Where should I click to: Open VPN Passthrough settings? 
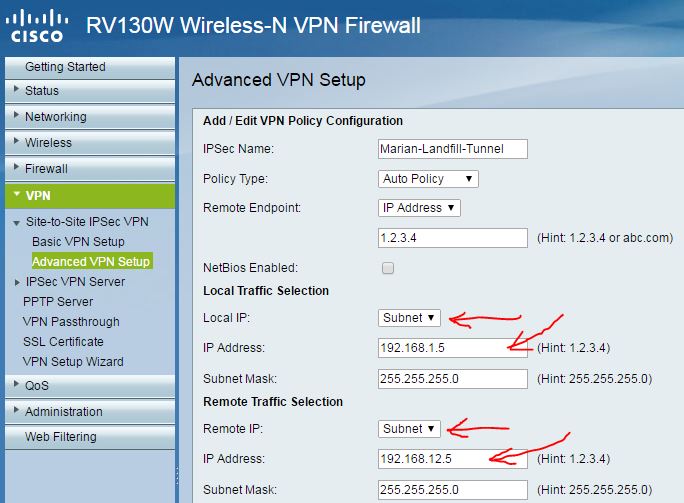pyautogui.click(x=71, y=322)
